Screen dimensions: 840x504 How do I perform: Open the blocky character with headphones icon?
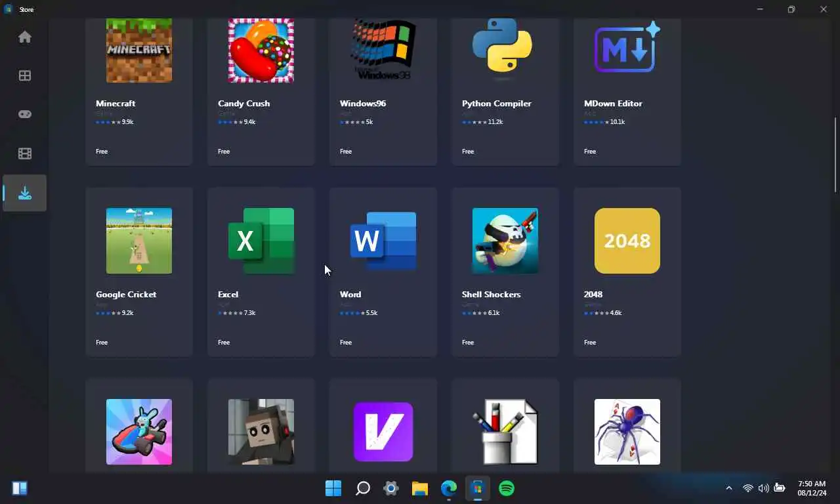point(261,432)
